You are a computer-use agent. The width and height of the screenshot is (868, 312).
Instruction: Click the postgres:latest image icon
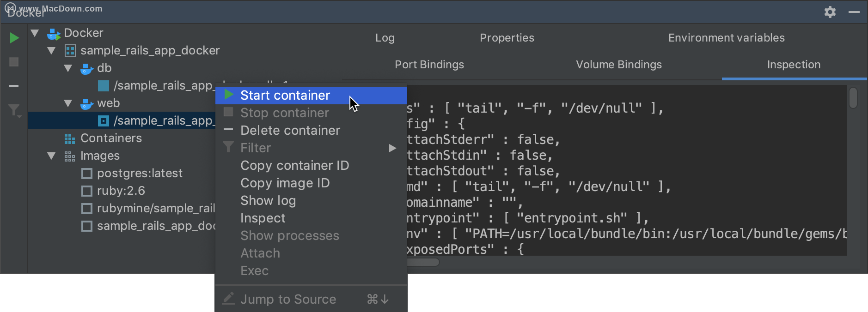pos(86,174)
